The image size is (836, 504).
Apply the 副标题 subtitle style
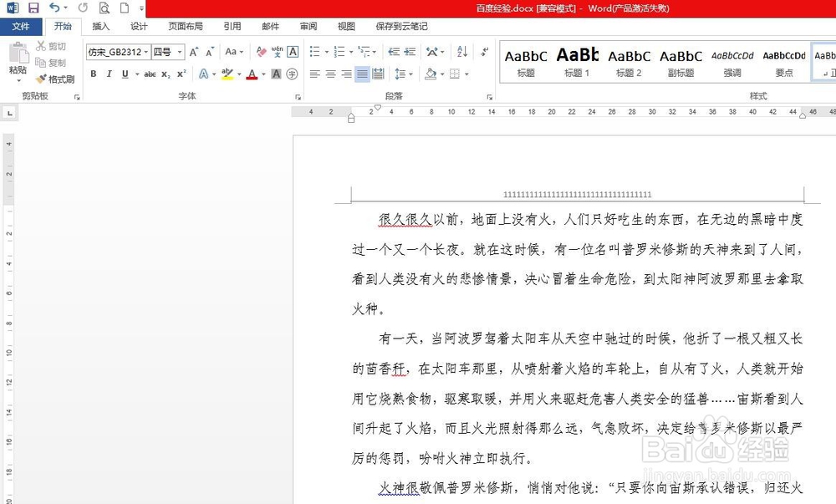coord(681,63)
